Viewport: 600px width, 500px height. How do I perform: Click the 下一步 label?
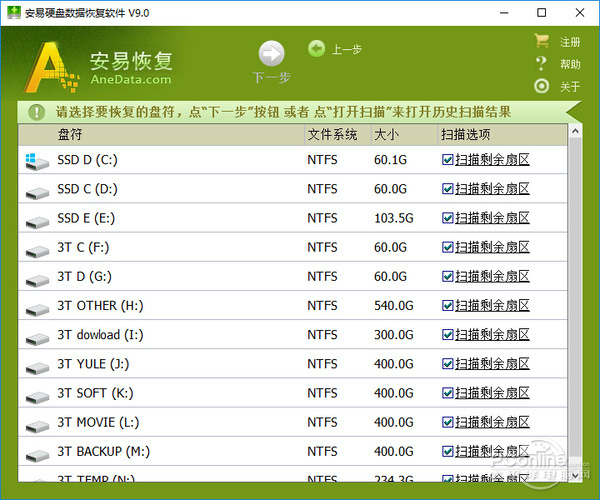(271, 78)
